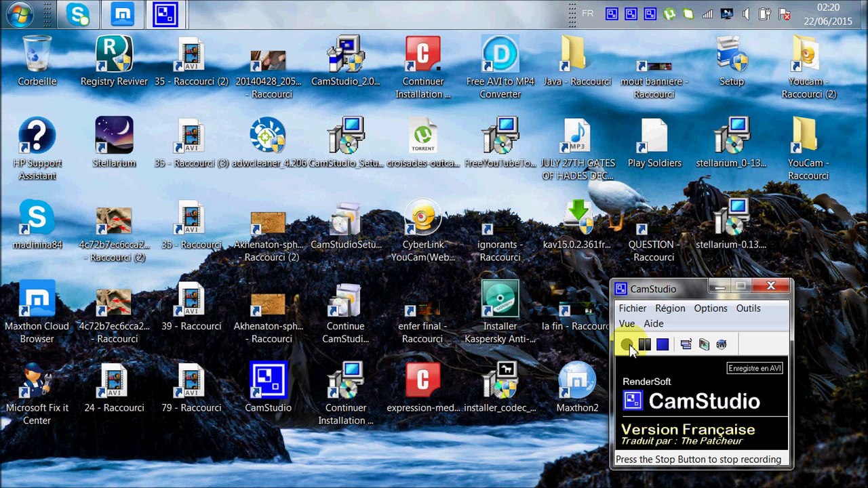This screenshot has width=868, height=488.
Task: Click the status bar text 'Press the Stop Button to stop recording'
Action: click(x=698, y=460)
